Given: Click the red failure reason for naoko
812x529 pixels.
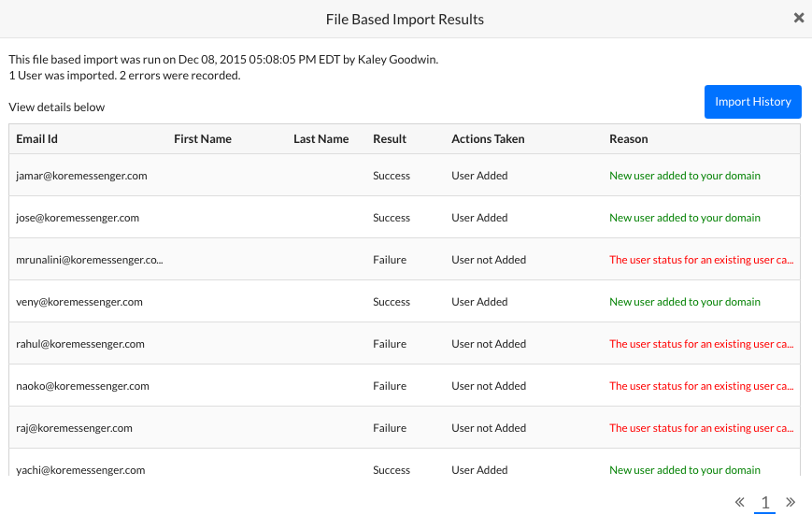Looking at the screenshot, I should pyautogui.click(x=702, y=386).
